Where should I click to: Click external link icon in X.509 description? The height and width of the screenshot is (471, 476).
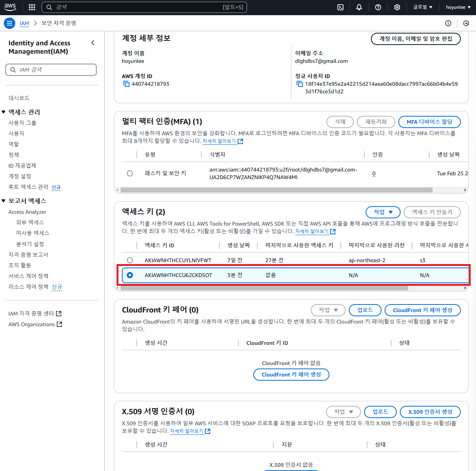coord(208,431)
